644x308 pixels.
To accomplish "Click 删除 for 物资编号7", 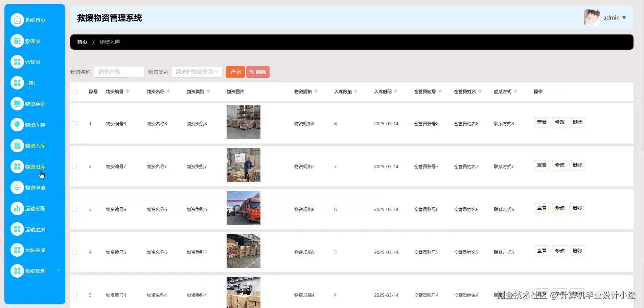I will point(578,165).
